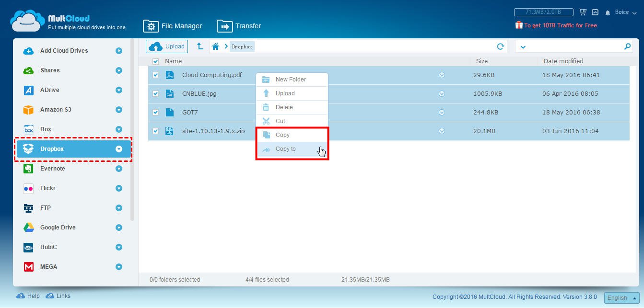Click the ADrive icon
This screenshot has width=644, height=308.
(x=28, y=90)
